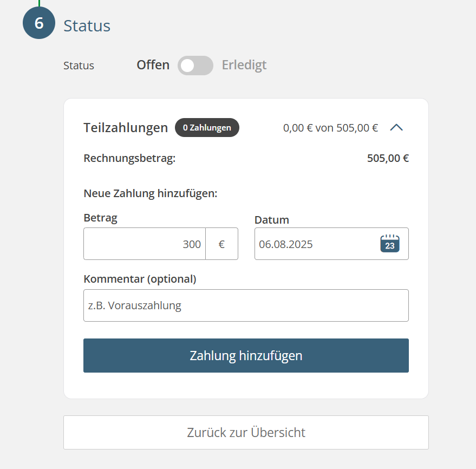
Task: Click the step 6 circle badge
Action: [x=39, y=23]
